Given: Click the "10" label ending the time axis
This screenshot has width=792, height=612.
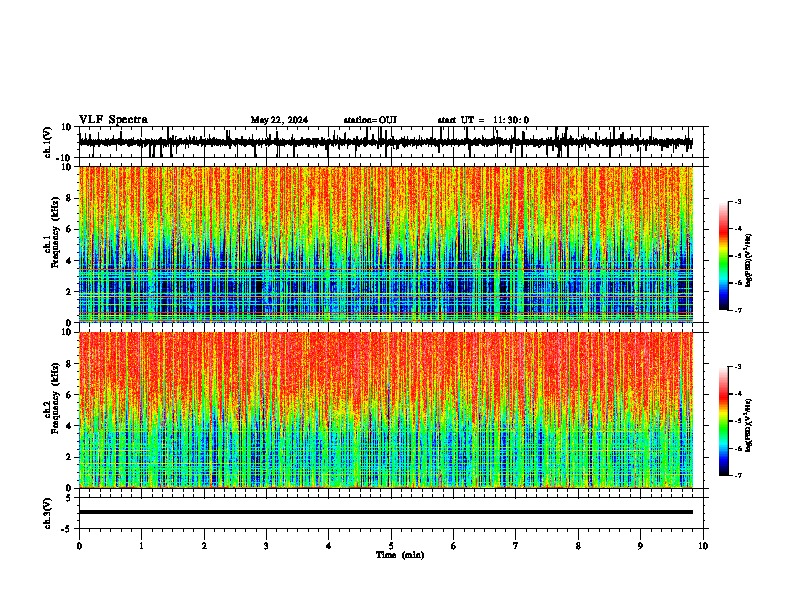Looking at the screenshot, I should coord(703,546).
